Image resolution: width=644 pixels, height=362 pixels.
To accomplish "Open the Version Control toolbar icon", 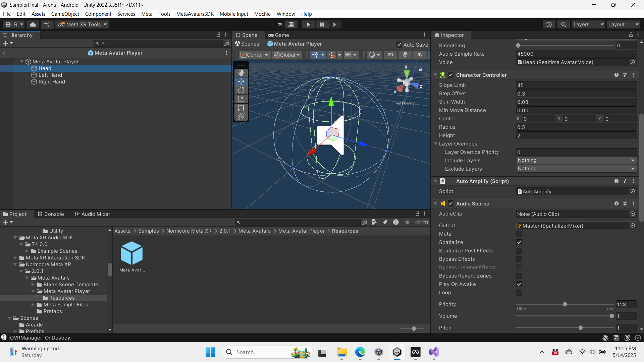I will (47, 24).
